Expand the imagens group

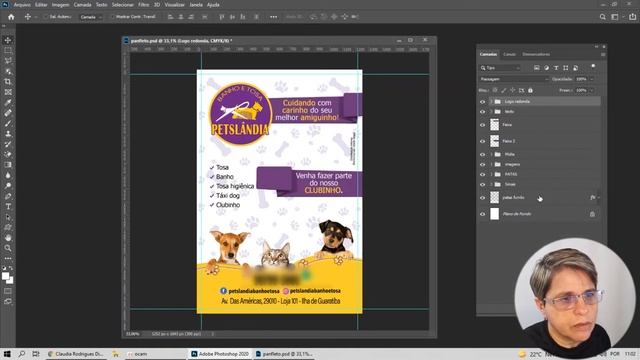[491, 164]
